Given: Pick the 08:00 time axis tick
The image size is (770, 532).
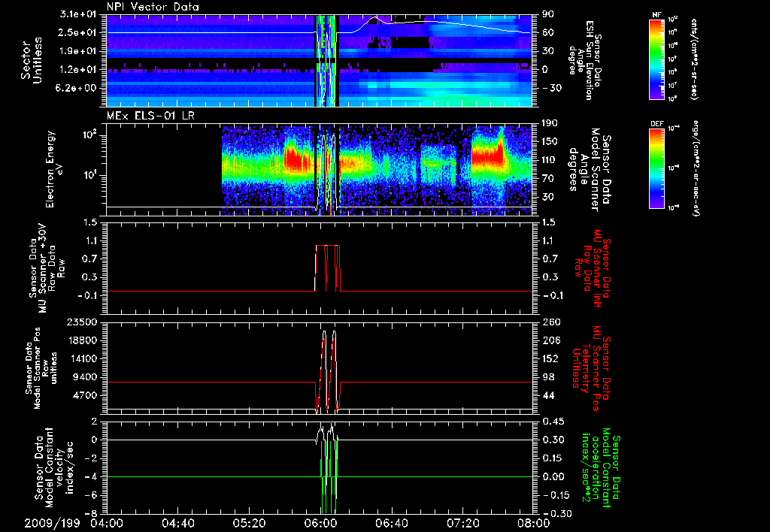Looking at the screenshot, I should (x=534, y=523).
